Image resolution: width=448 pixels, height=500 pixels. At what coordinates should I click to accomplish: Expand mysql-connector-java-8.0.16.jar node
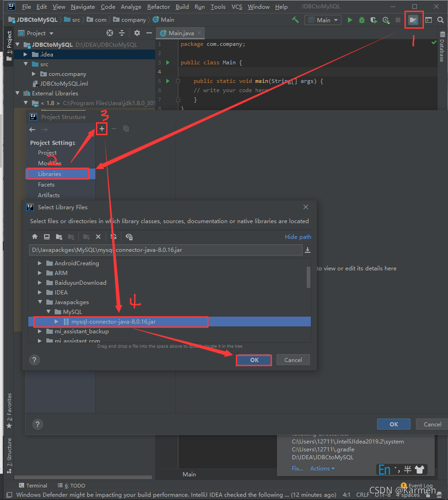(57, 321)
